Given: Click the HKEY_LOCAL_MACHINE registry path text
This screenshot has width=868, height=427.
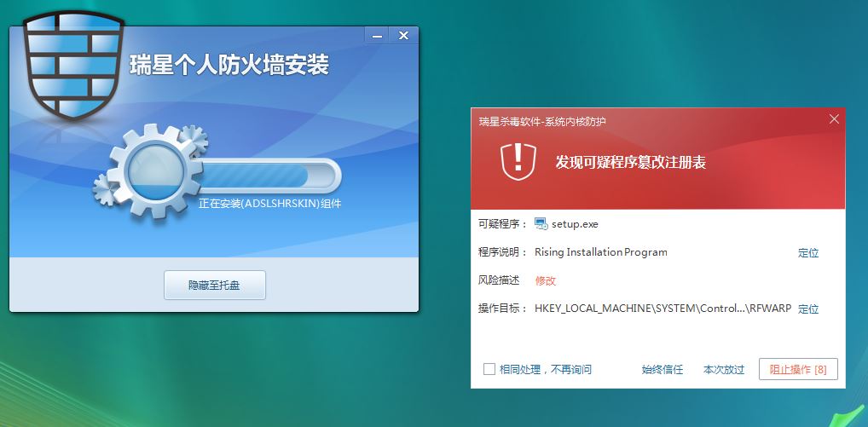Looking at the screenshot, I should 663,308.
